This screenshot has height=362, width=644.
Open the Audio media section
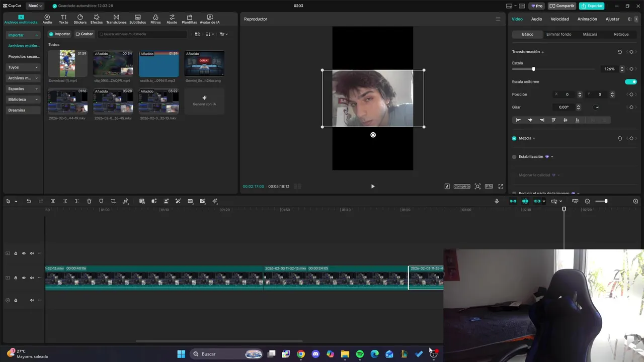pyautogui.click(x=47, y=19)
